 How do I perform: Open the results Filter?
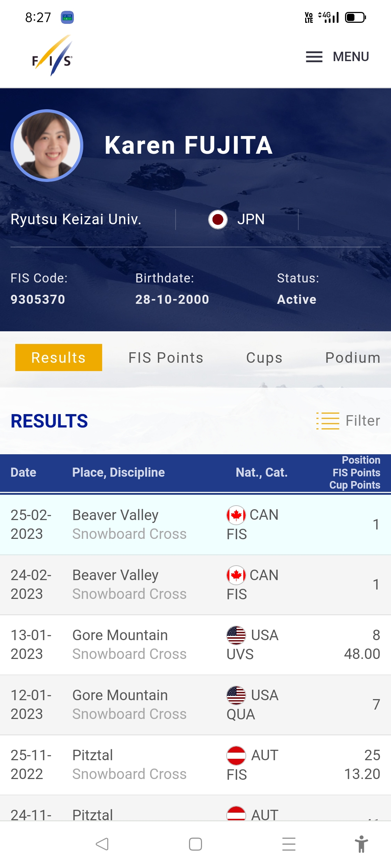[x=348, y=421]
